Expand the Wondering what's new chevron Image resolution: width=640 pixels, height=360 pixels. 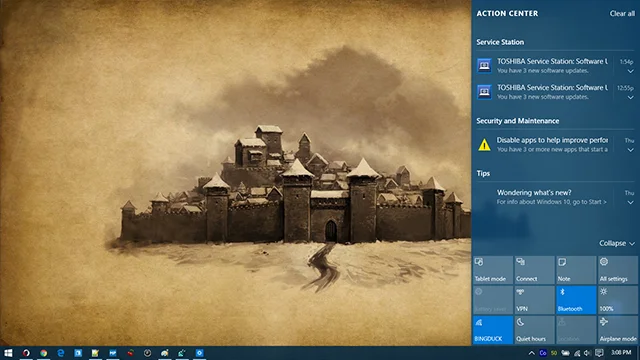[x=630, y=202]
